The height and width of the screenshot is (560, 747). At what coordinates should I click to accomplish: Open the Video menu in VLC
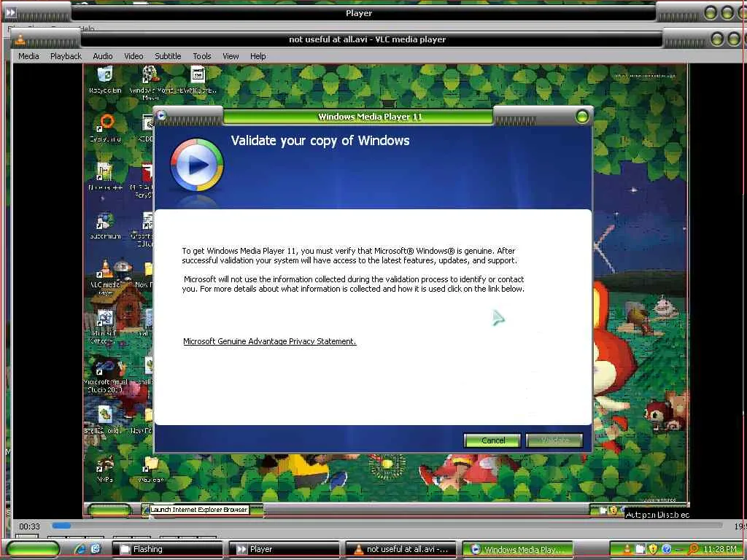click(133, 56)
